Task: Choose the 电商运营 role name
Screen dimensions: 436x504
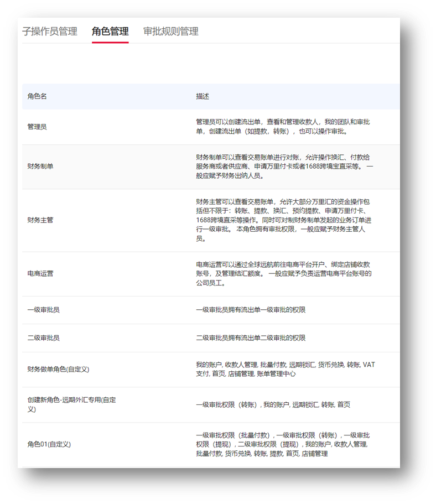Action: click(40, 274)
